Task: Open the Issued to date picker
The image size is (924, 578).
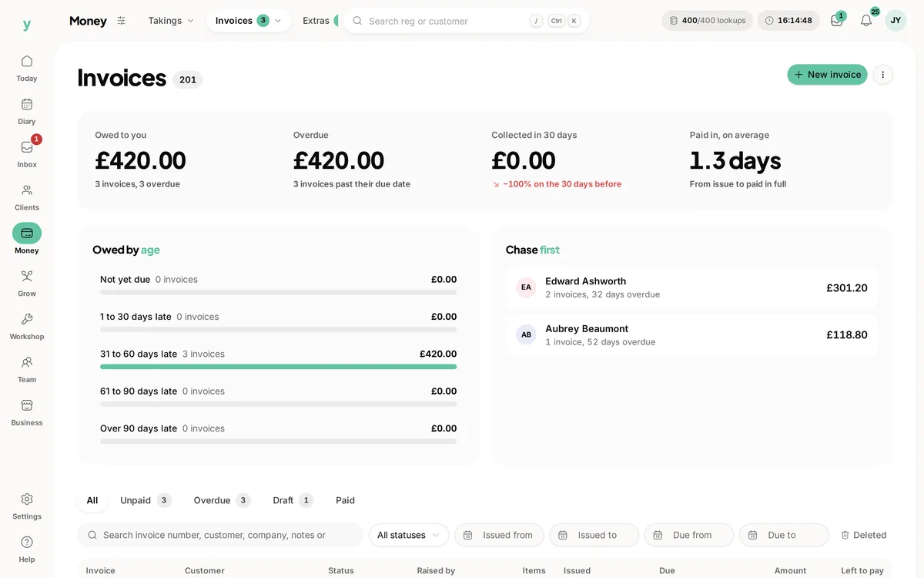Action: [594, 535]
